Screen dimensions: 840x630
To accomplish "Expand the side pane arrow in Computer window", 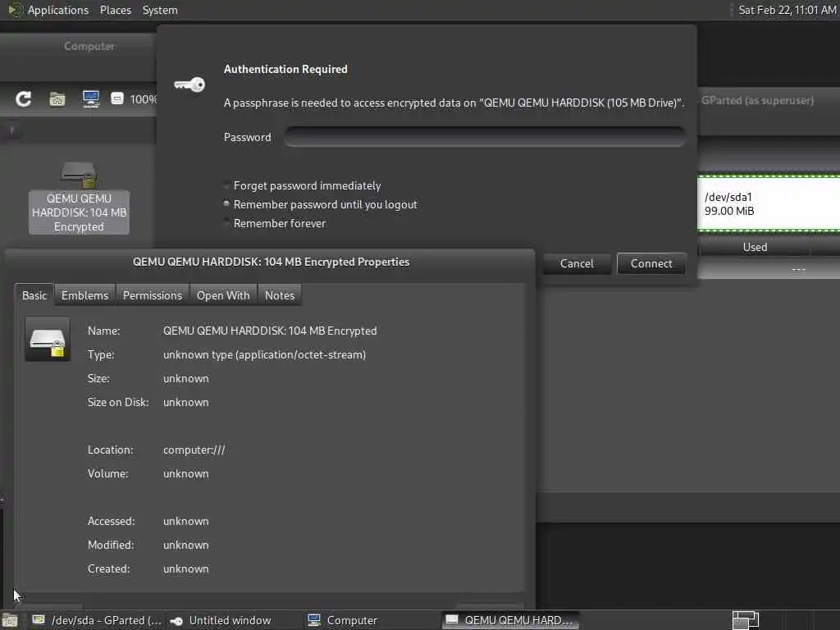I will pyautogui.click(x=11, y=130).
